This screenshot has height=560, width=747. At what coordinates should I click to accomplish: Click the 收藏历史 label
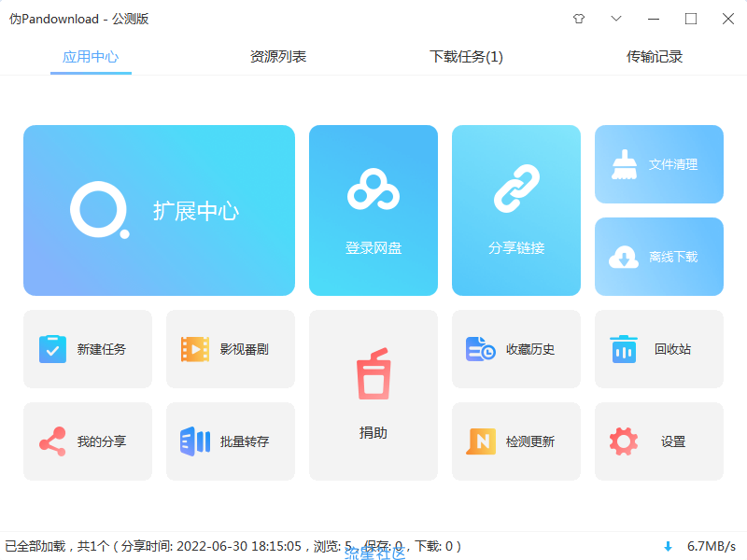[x=530, y=349]
